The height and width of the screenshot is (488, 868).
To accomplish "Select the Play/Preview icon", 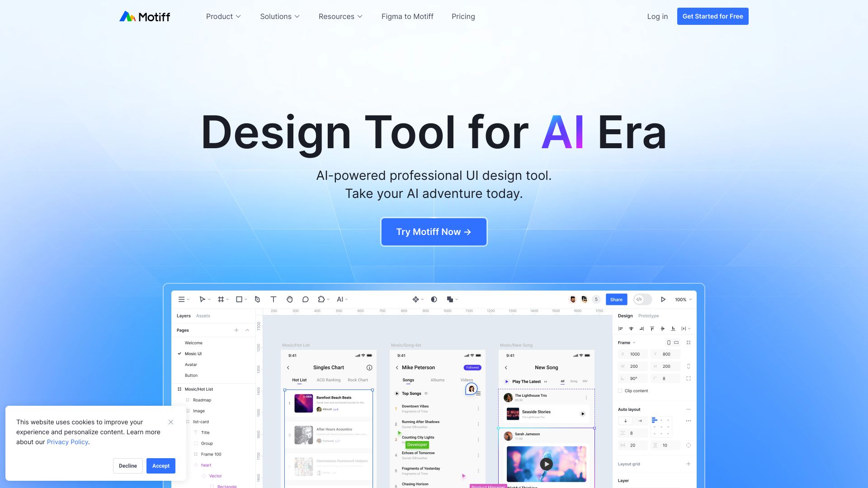I will click(664, 300).
